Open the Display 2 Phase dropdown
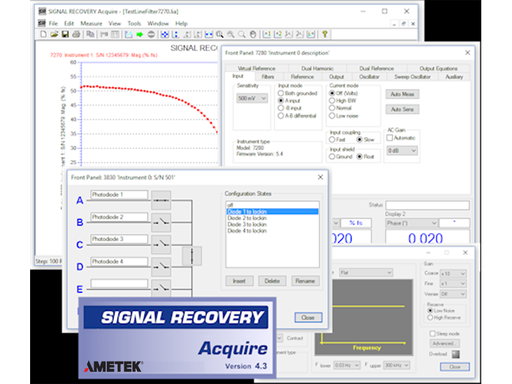Screen dimensions: 512x384 pos(411,223)
